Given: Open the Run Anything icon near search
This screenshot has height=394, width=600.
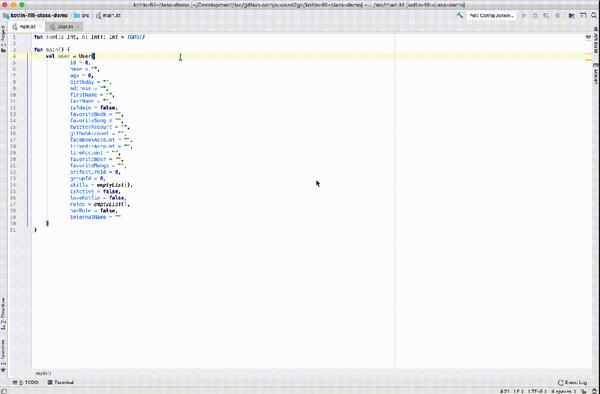Looking at the screenshot, I should pyautogui.click(x=583, y=15).
